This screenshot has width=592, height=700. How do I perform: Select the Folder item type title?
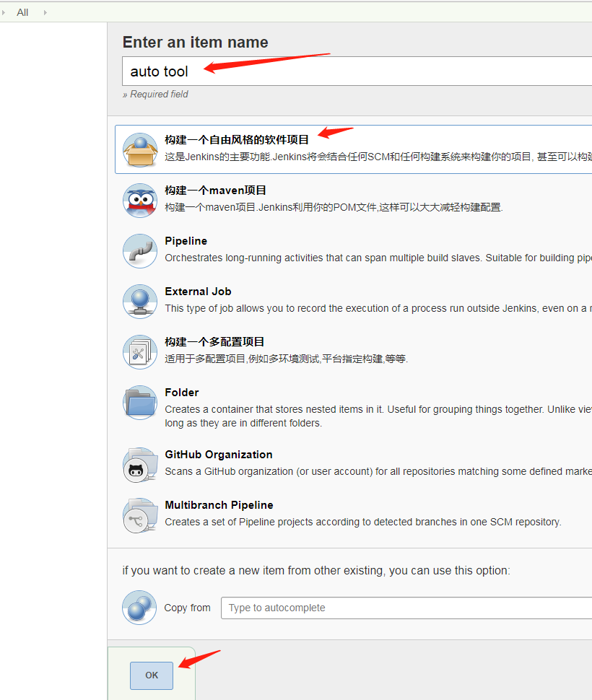[x=182, y=393]
